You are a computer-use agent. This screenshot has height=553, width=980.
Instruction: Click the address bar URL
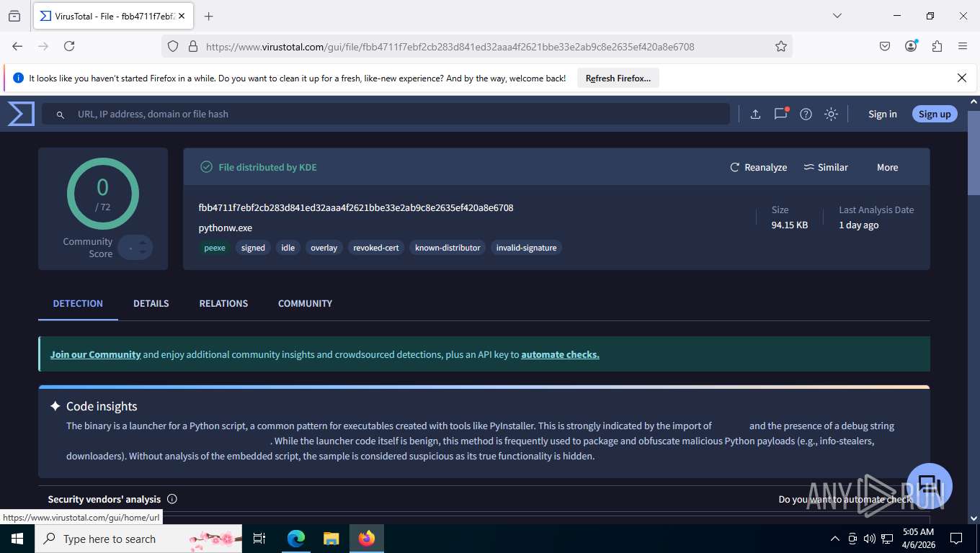(450, 47)
